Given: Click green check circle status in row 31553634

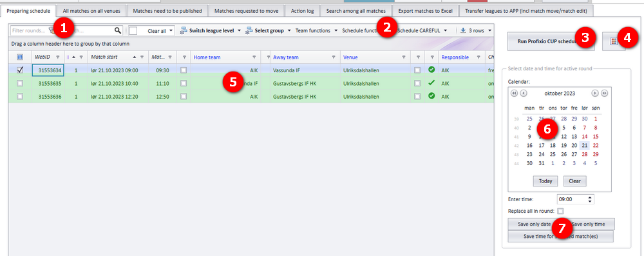Looking at the screenshot, I should (x=431, y=70).
